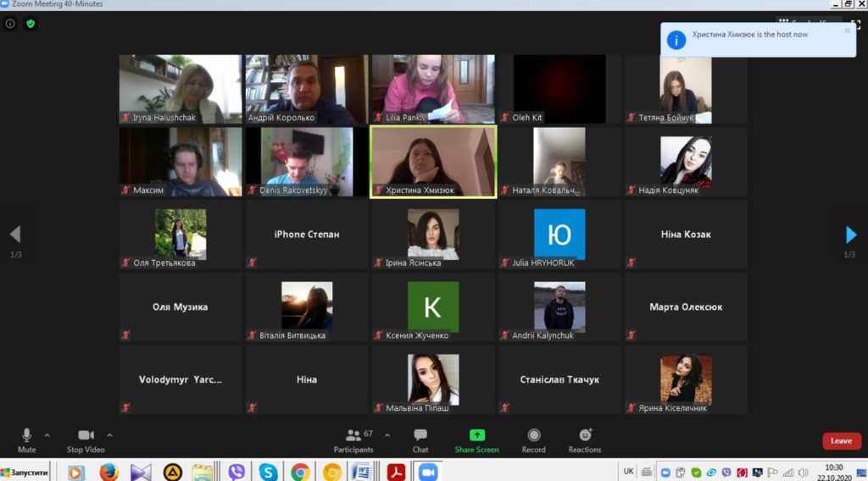The image size is (868, 481).
Task: Expand the arrow next to Participants
Action: point(387,435)
